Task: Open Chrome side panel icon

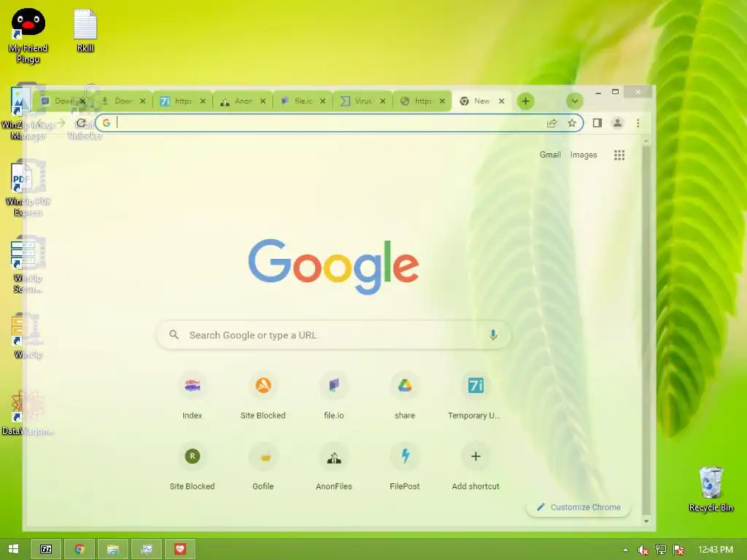Action: click(597, 123)
